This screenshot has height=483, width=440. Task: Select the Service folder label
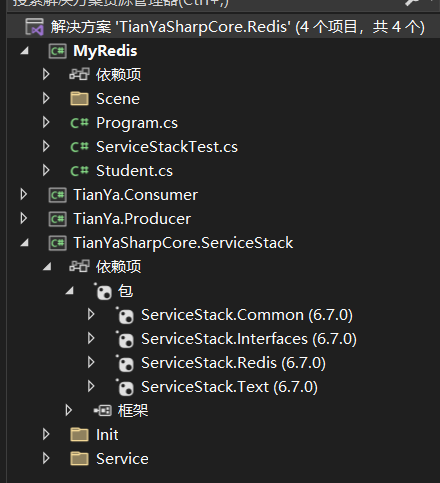(x=122, y=459)
